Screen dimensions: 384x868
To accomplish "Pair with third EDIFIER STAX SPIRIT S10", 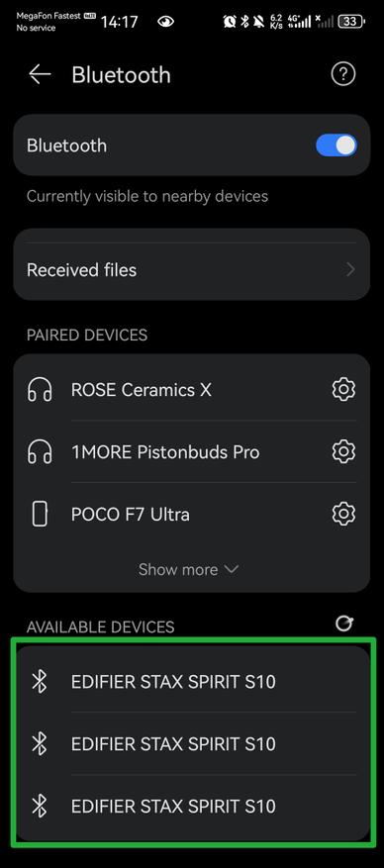I will click(191, 806).
